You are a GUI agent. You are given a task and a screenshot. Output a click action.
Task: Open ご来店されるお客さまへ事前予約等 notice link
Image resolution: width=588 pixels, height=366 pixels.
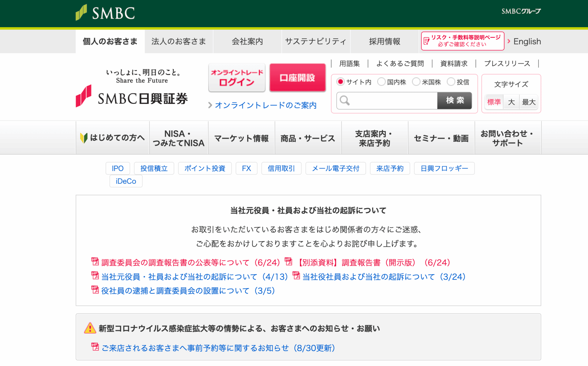218,348
